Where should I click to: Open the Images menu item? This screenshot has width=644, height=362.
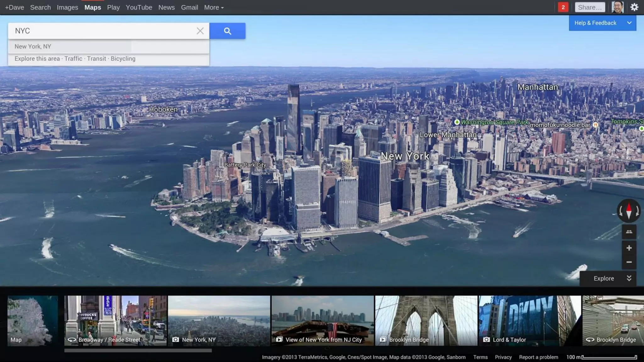[67, 7]
